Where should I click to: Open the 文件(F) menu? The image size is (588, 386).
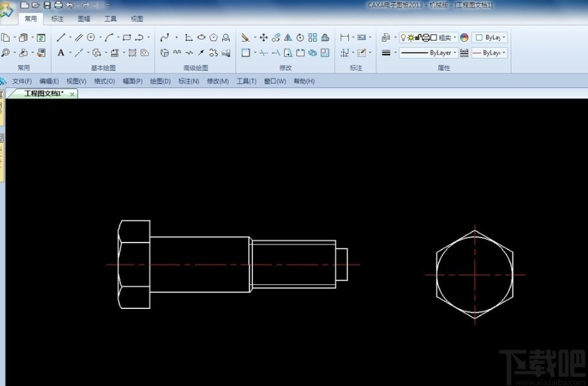[x=22, y=81]
